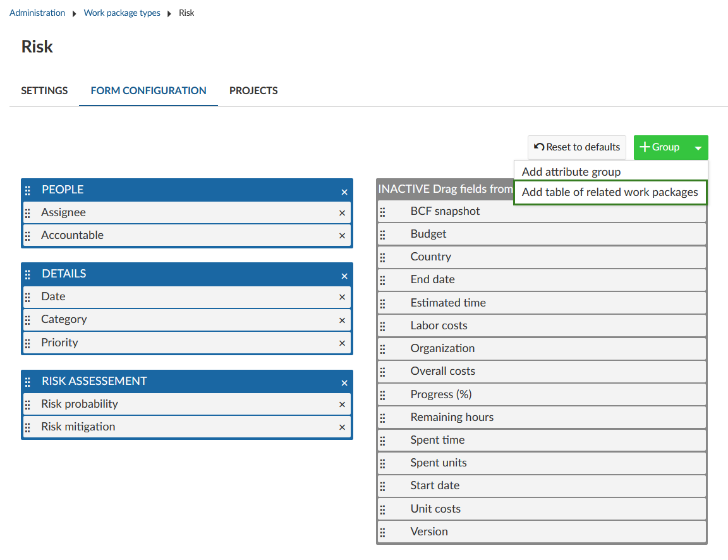Delete the PEOPLE group using its X icon

(x=344, y=192)
